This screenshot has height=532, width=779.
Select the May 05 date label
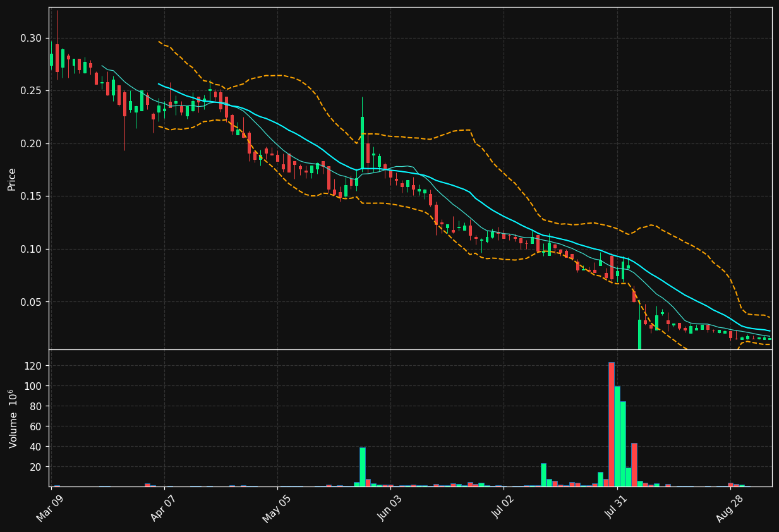coord(276,508)
